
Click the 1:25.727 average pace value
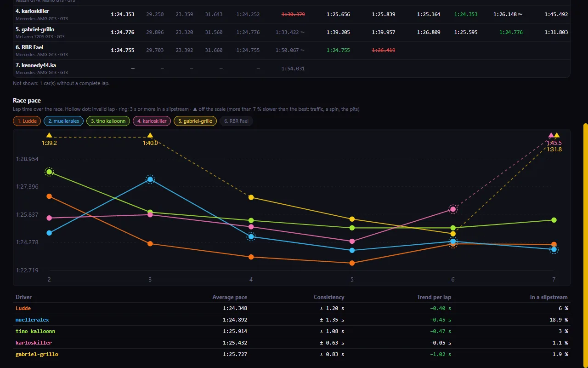click(x=235, y=354)
